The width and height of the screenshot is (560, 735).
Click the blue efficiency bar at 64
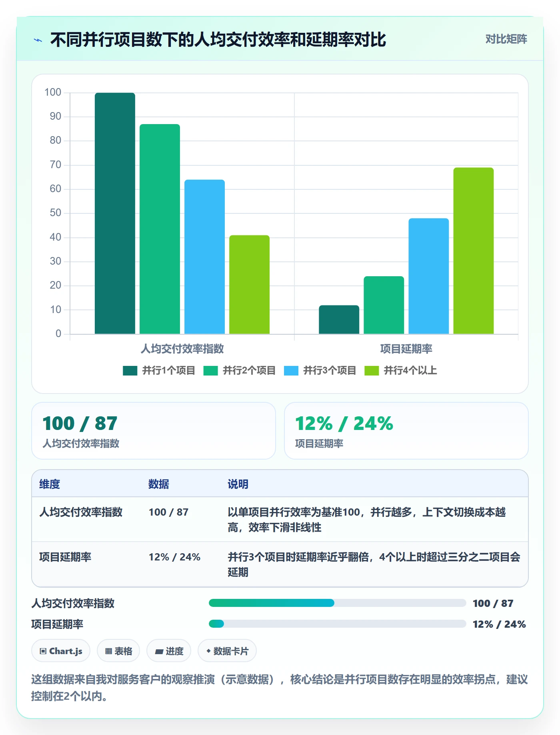pyautogui.click(x=204, y=257)
